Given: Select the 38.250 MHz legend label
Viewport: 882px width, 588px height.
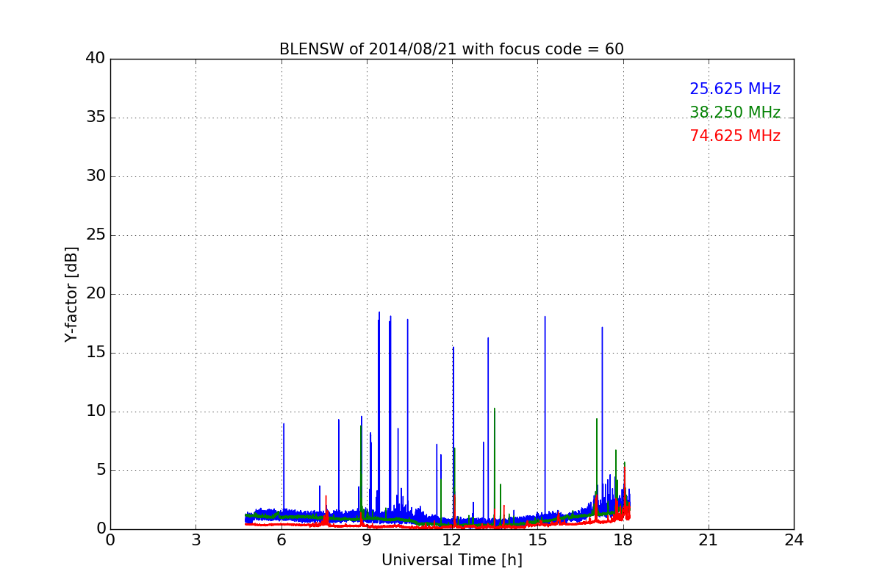Looking at the screenshot, I should click(x=735, y=112).
